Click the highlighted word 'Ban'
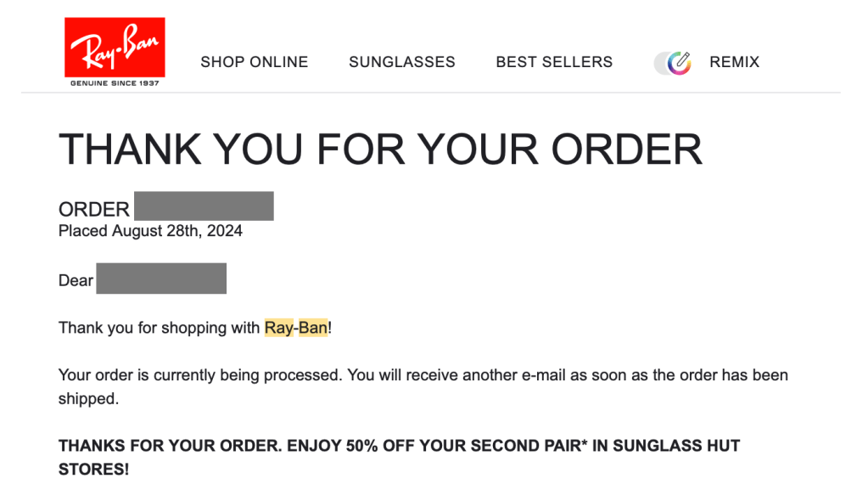 [312, 328]
